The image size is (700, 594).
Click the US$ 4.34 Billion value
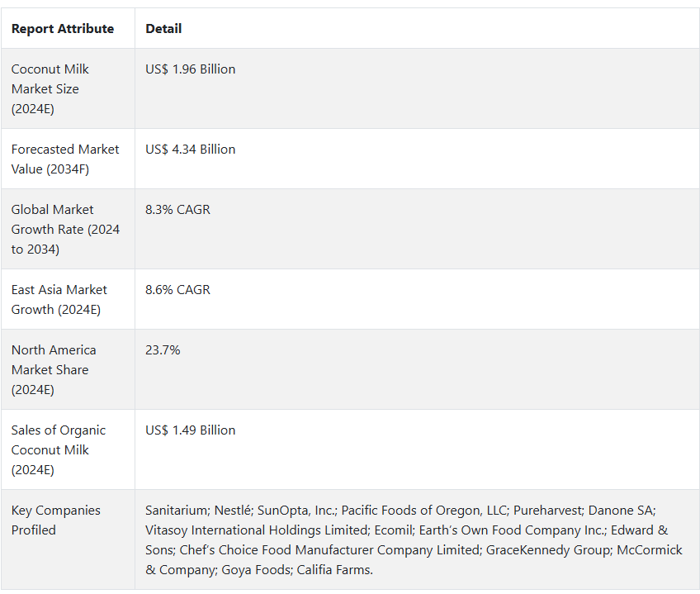[x=190, y=150]
